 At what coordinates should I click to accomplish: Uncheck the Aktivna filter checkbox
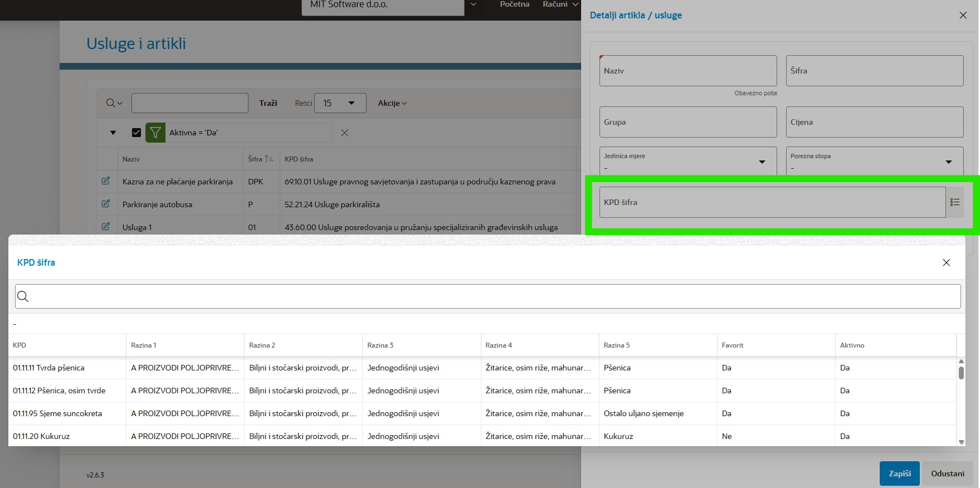coord(136,133)
